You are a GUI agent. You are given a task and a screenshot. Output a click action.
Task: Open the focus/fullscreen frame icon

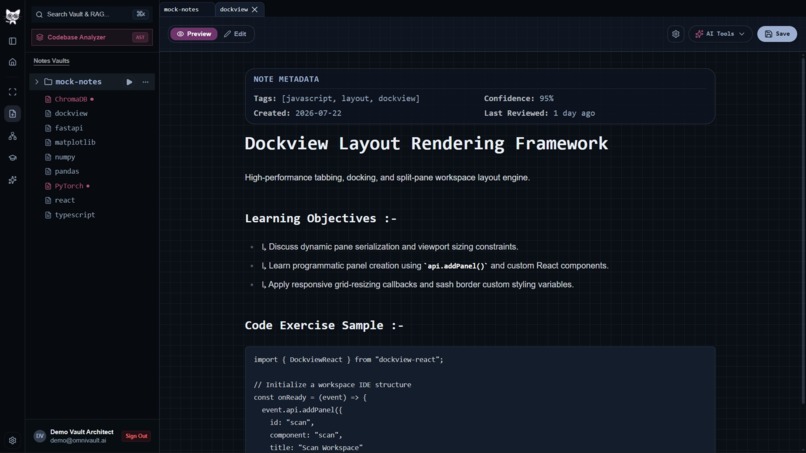pos(12,92)
